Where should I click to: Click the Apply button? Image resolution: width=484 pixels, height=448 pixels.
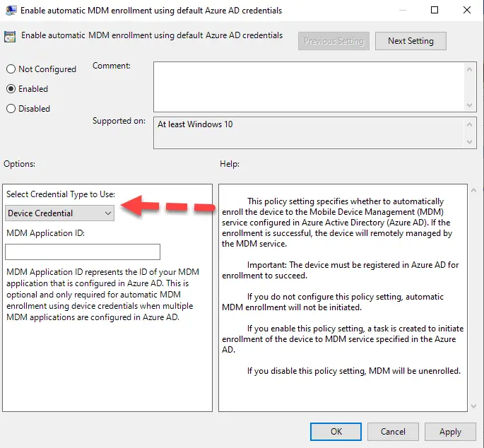click(x=450, y=431)
